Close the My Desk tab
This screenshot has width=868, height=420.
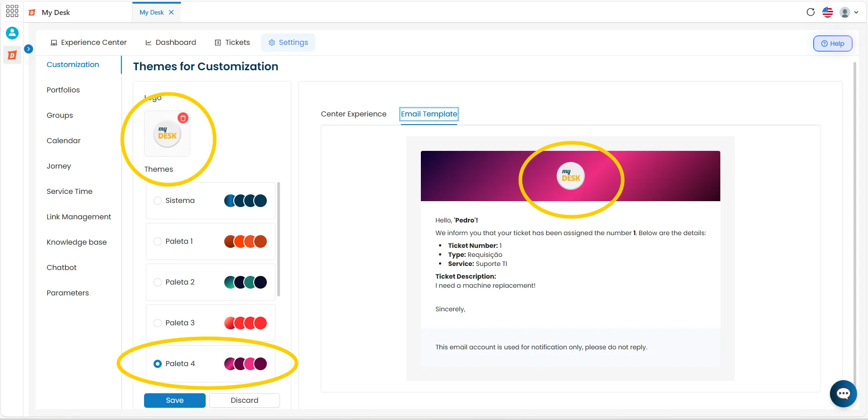click(171, 12)
